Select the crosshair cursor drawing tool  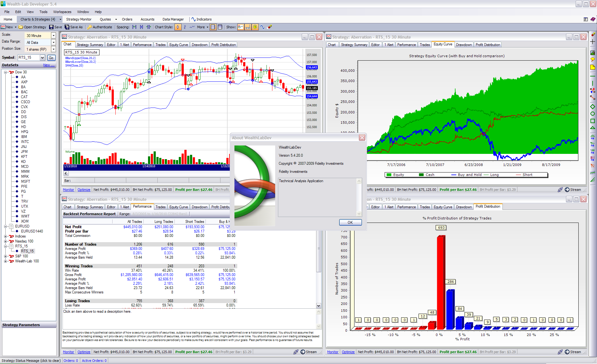pos(593,41)
